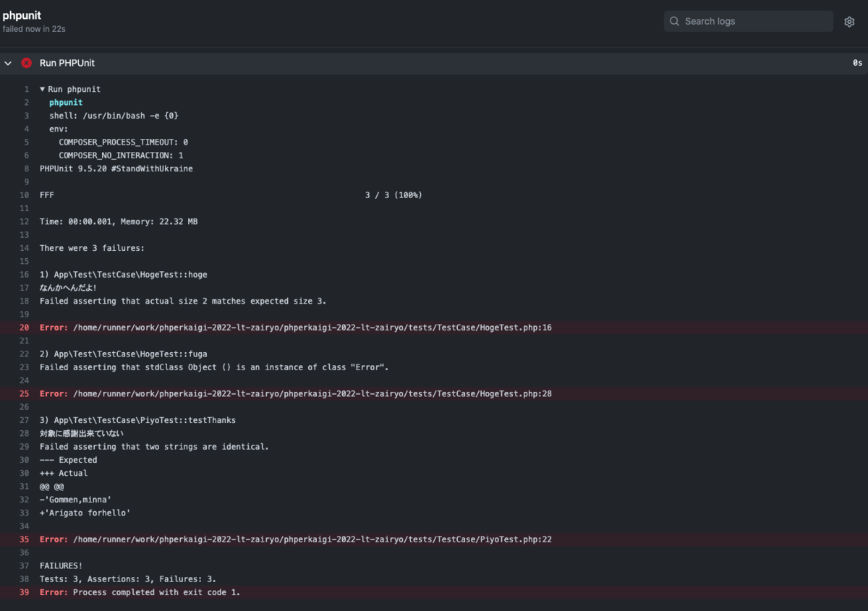Click the '--- Expected' diff line
The image size is (868, 611).
pos(68,460)
